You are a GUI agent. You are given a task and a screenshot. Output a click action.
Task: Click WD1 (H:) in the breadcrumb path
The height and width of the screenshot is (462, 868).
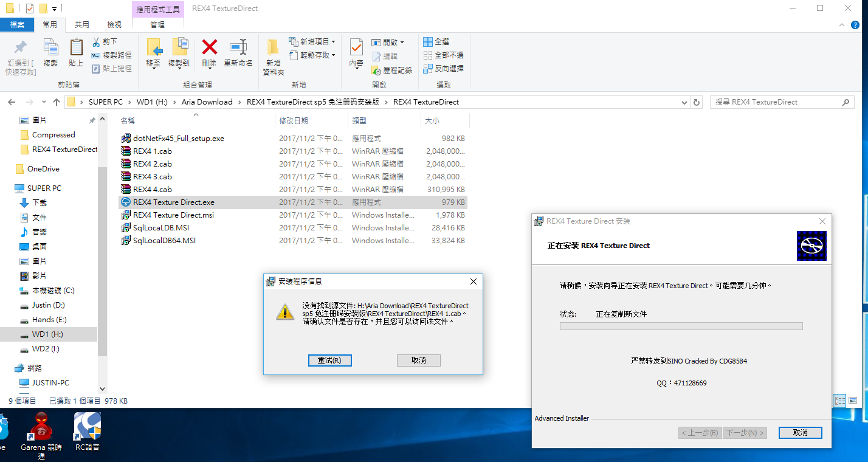152,102
